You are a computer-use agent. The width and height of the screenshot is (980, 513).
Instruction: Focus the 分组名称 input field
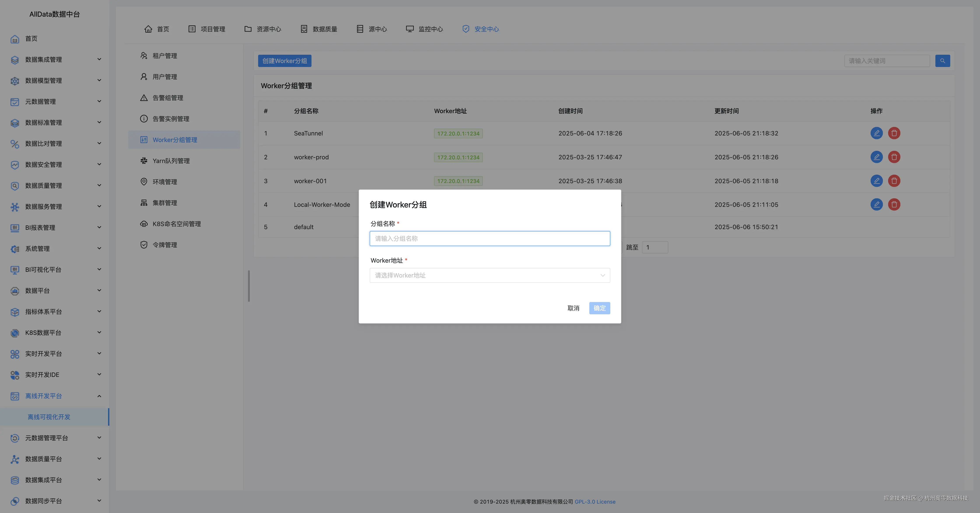point(489,239)
